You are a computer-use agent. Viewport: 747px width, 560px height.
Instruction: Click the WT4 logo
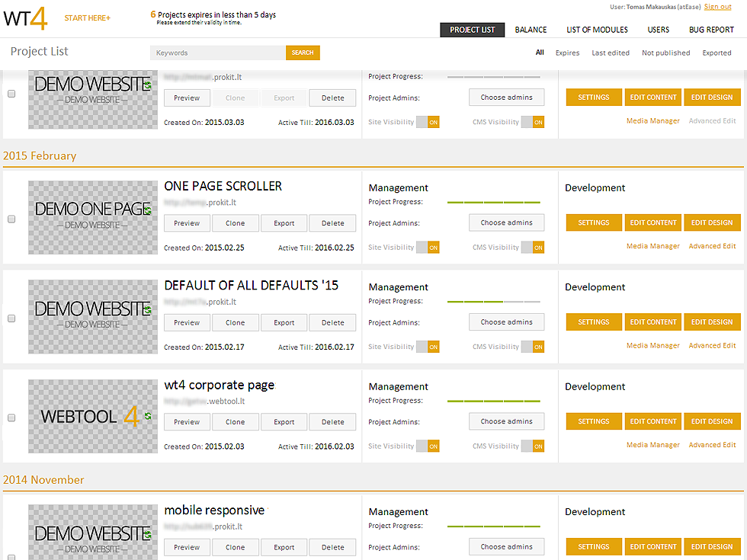click(25, 18)
